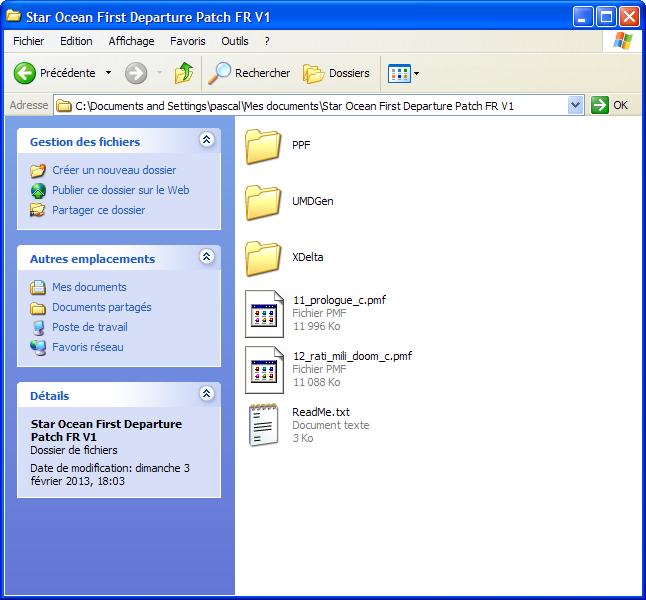Screen dimensions: 646x600
Task: Click the green Précédente back arrow icon
Action: coord(24,73)
